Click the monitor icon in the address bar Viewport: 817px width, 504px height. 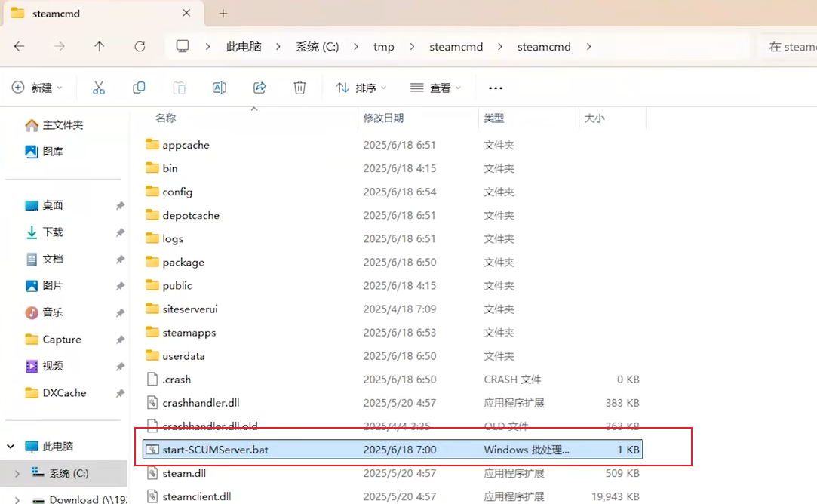coord(183,46)
